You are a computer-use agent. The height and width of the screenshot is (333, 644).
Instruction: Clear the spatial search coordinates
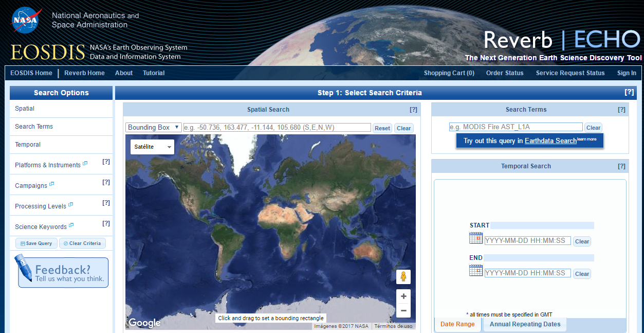click(x=404, y=128)
